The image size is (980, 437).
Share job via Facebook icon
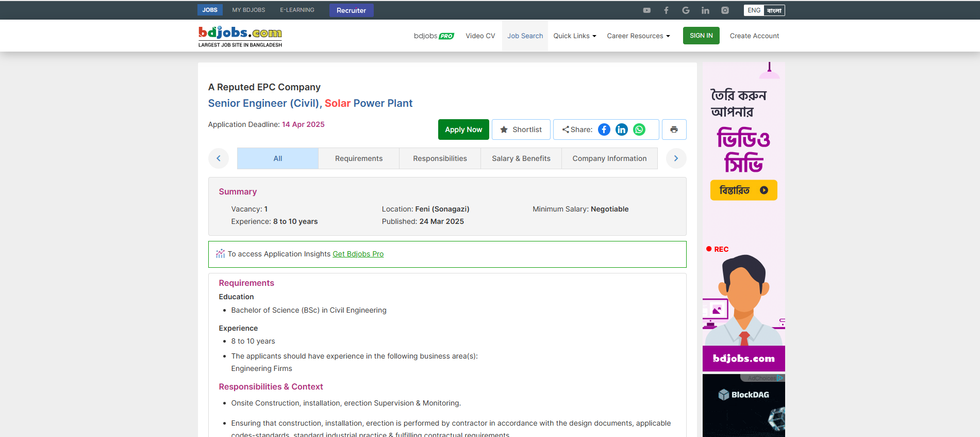tap(604, 130)
